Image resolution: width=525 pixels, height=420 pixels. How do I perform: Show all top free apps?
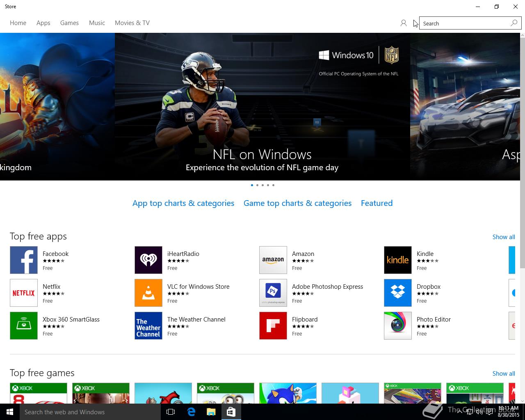click(x=504, y=237)
